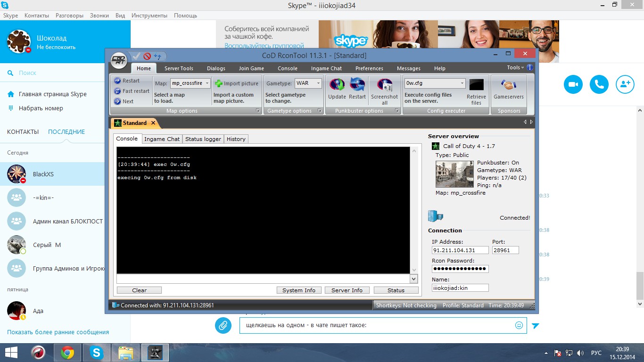The image size is (644, 362).
Task: Close the Standard profile tab
Action: 154,123
